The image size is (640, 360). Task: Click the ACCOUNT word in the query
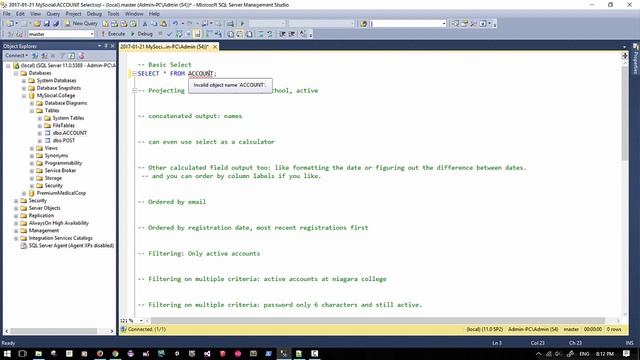[200, 73]
